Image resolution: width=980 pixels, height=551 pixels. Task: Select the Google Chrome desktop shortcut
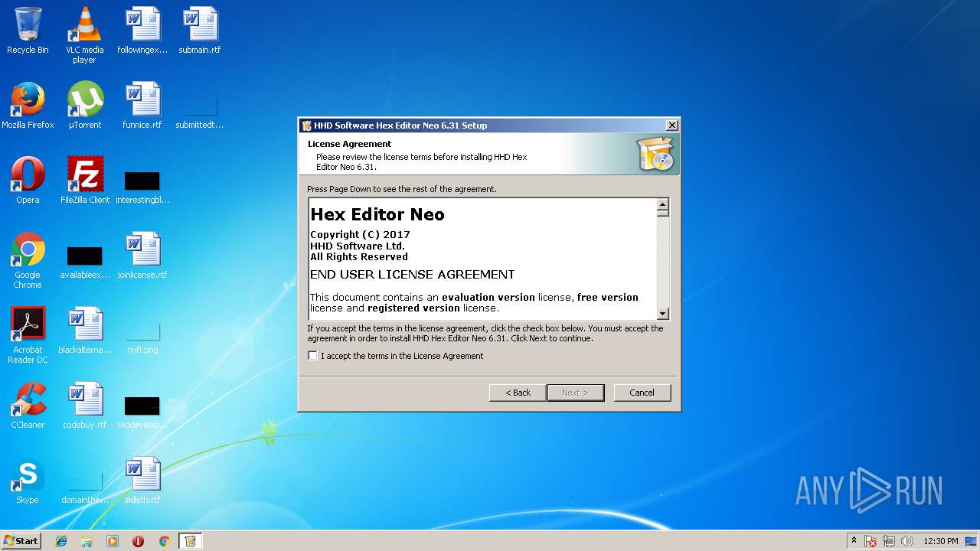tap(28, 260)
